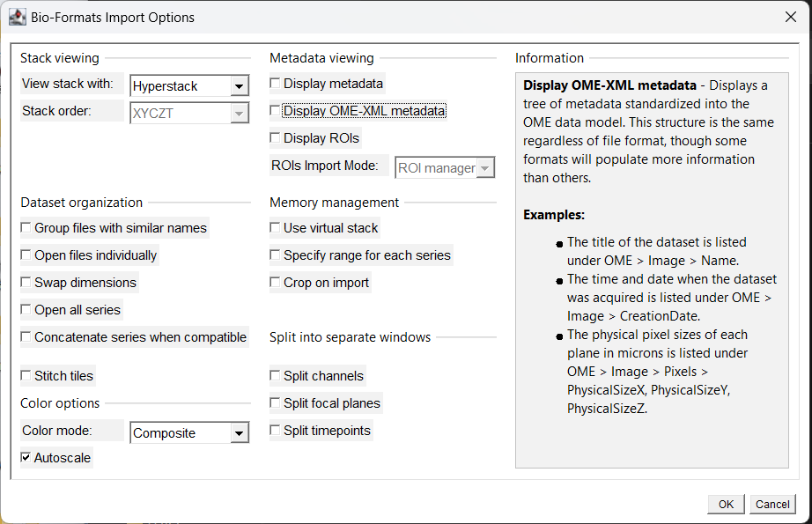Screen dimensions: 812x524
Task: Enable the Display ROIs option
Action: point(275,137)
